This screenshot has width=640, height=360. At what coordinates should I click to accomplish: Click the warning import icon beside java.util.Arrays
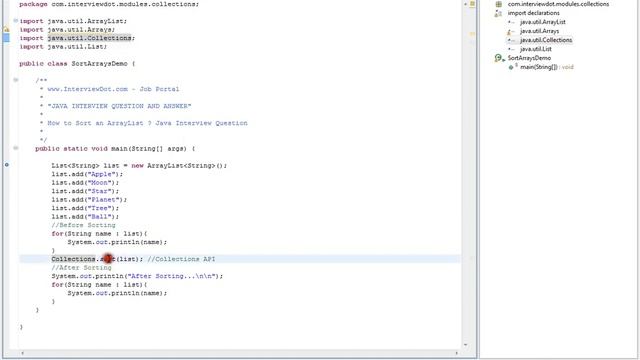click(x=511, y=31)
